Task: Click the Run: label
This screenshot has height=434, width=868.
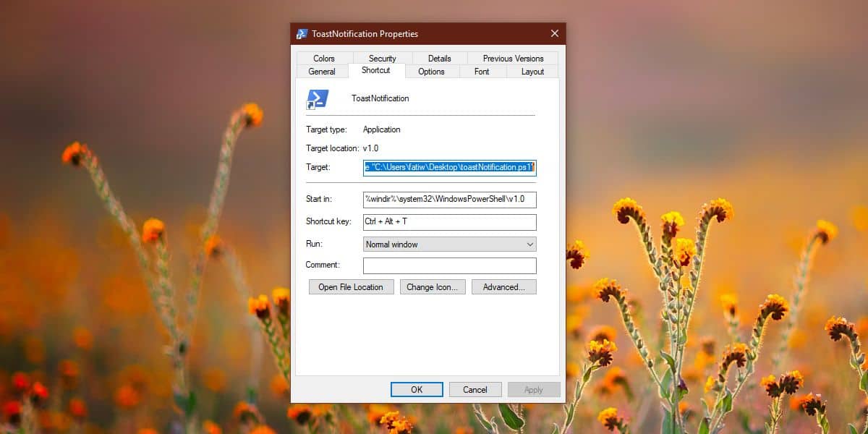Action: 314,244
